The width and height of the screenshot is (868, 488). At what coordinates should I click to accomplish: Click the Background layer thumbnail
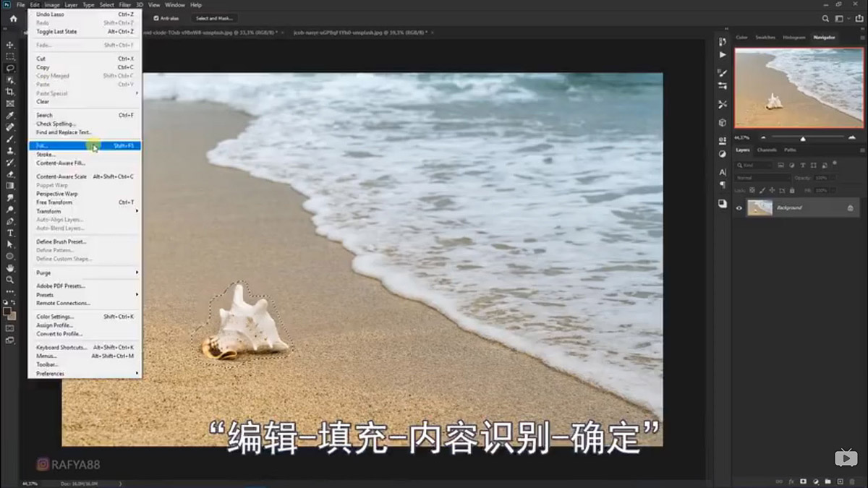pos(759,207)
